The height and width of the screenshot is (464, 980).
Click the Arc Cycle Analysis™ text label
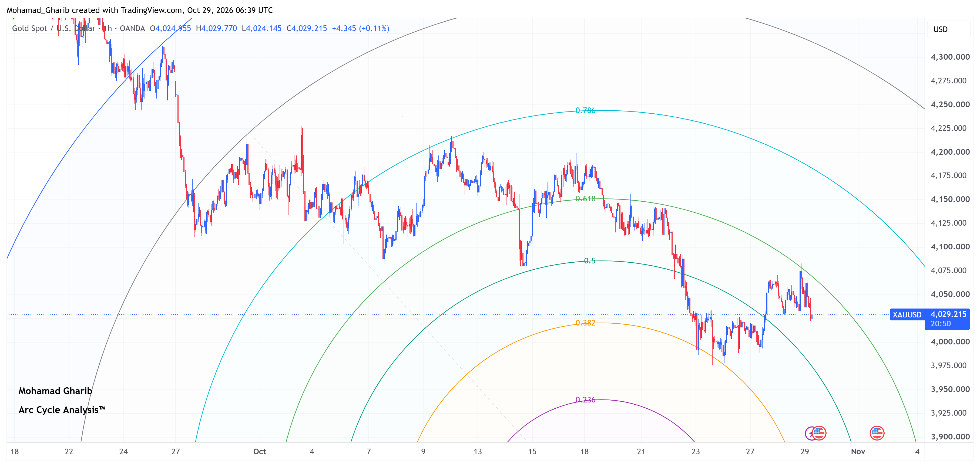62,410
